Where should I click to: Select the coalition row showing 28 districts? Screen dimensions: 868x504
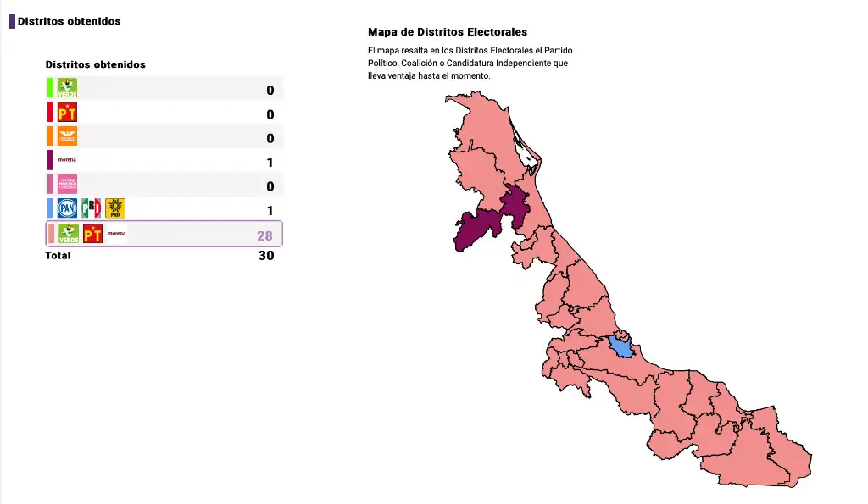coord(164,234)
